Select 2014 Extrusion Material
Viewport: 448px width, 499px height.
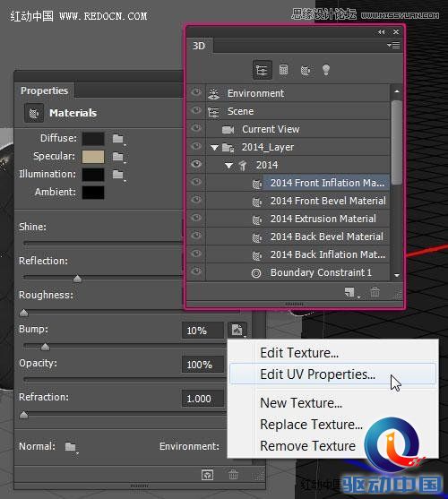[x=297, y=219]
